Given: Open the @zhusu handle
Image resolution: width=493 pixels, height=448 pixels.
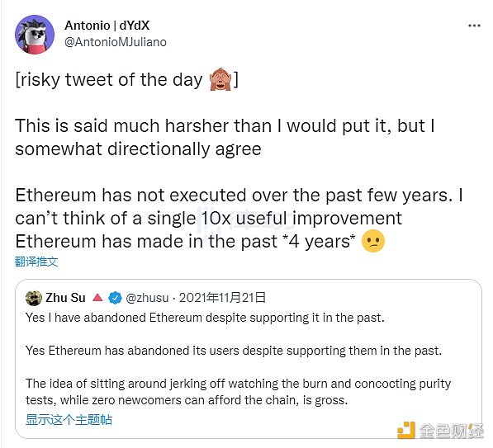Looking at the screenshot, I should coord(147,298).
